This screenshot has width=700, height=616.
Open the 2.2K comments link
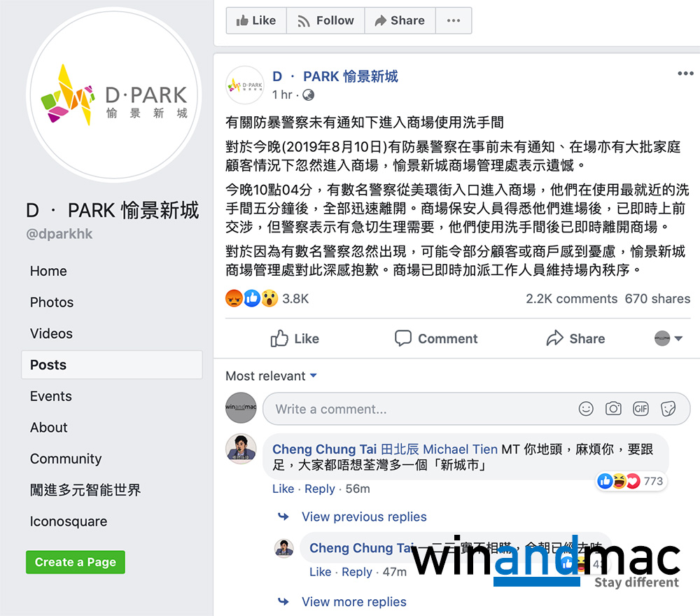tap(571, 299)
